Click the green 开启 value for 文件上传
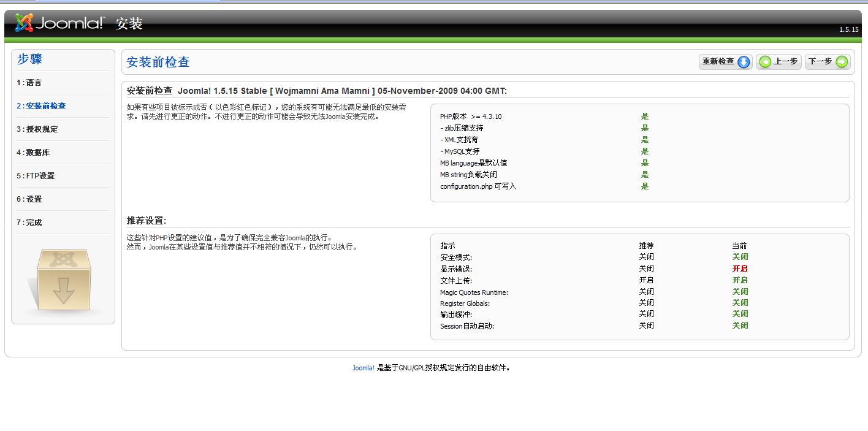This screenshot has height=431, width=868. (x=740, y=280)
